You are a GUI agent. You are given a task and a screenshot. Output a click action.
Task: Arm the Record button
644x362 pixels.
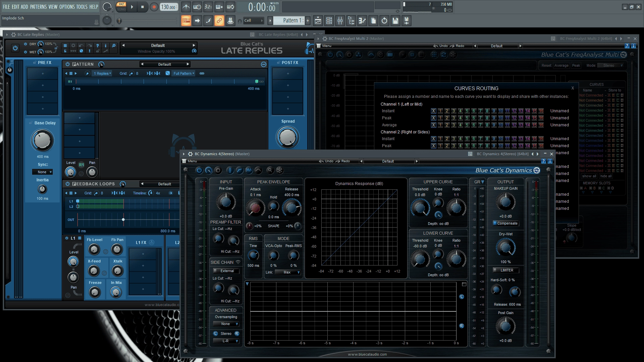click(x=154, y=7)
